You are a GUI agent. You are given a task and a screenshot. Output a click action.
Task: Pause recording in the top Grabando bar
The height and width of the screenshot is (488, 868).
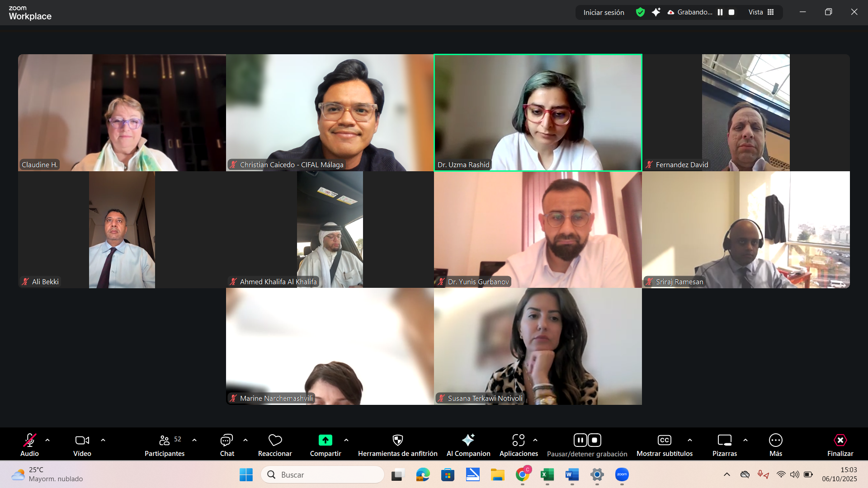(720, 12)
